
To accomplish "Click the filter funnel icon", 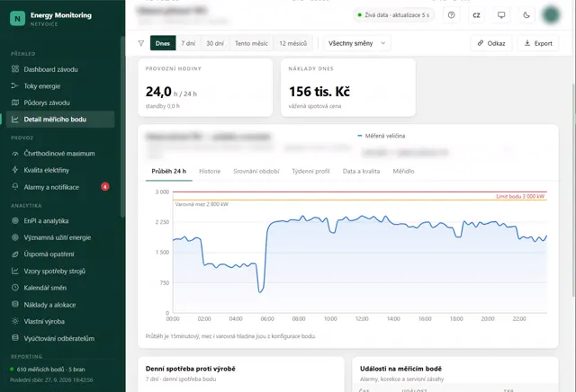I will pyautogui.click(x=141, y=43).
